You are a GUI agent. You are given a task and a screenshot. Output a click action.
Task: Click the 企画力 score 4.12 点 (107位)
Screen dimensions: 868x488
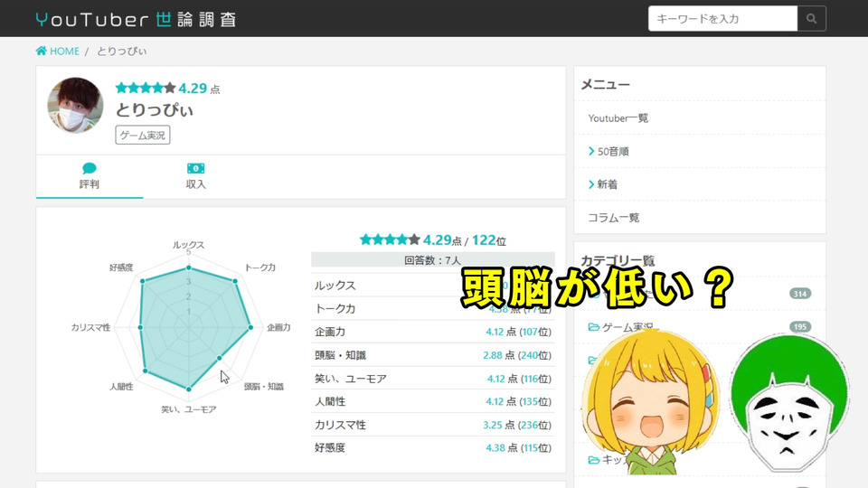518,332
